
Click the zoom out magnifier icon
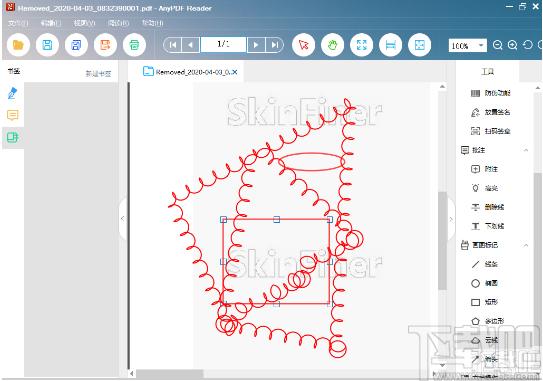tap(498, 45)
